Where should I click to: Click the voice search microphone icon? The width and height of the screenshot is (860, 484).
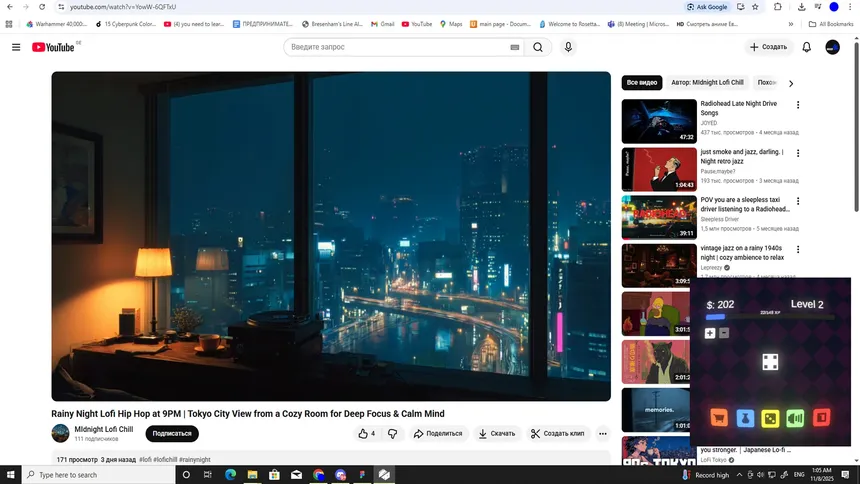[568, 47]
